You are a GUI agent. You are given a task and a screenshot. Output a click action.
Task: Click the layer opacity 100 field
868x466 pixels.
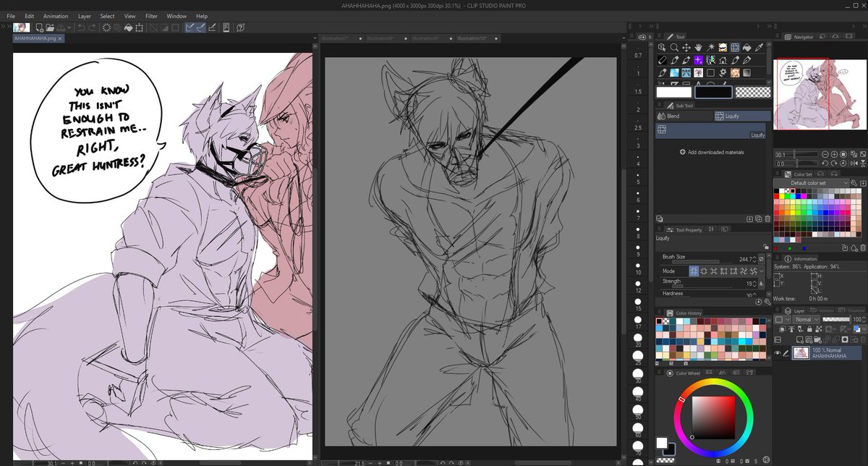pyautogui.click(x=858, y=319)
